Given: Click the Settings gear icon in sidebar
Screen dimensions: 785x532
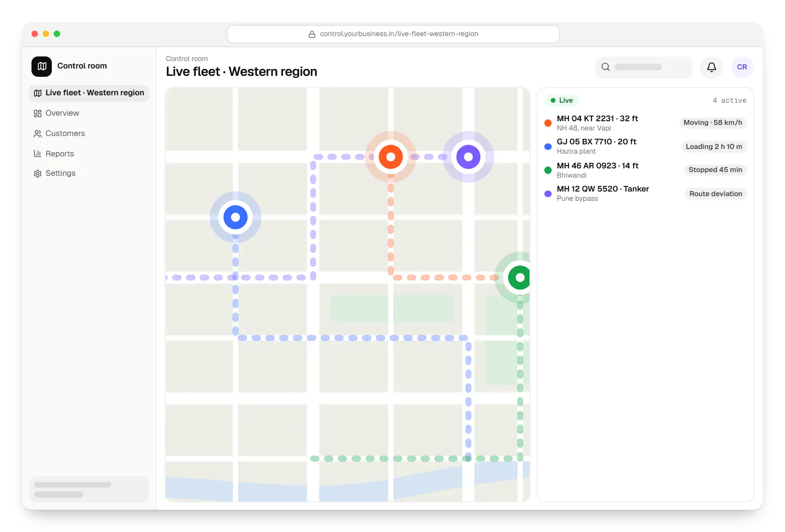Looking at the screenshot, I should [x=37, y=173].
